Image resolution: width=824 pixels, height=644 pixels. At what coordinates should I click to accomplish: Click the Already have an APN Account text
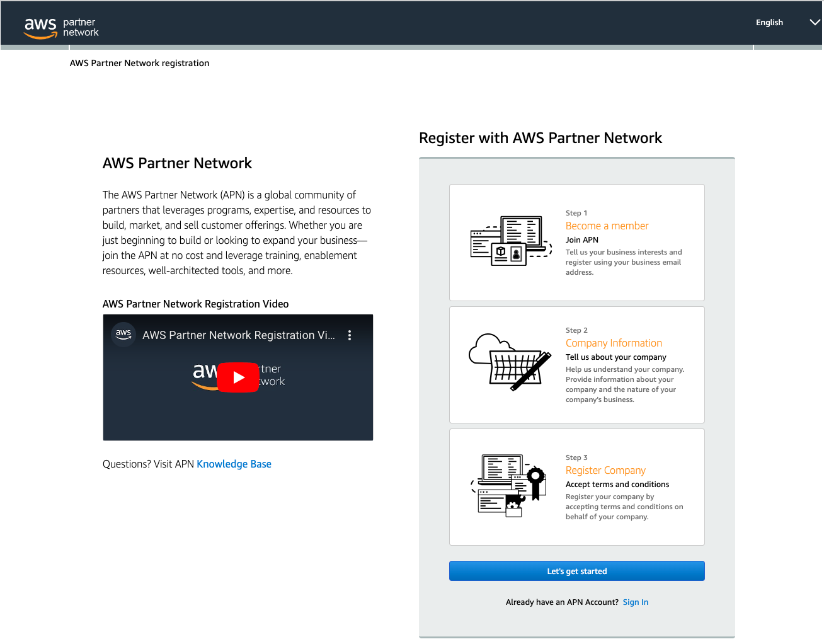[x=562, y=602]
